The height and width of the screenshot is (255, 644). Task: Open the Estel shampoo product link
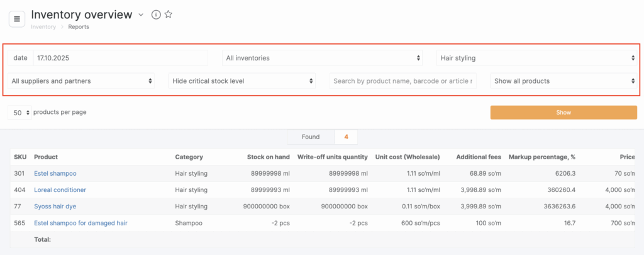click(x=55, y=173)
